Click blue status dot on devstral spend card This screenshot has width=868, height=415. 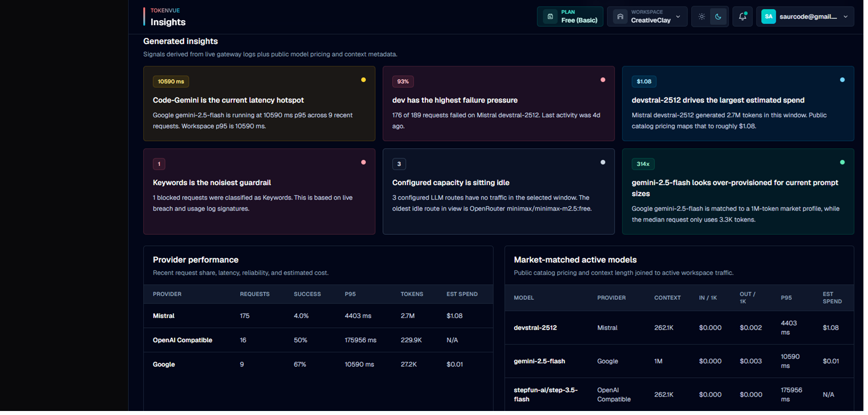point(842,80)
